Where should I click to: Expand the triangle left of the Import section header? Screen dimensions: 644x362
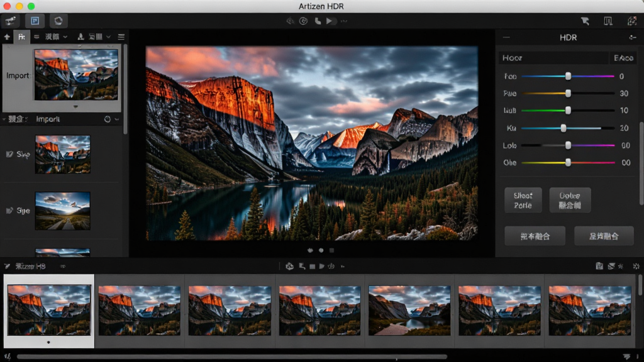click(4, 119)
